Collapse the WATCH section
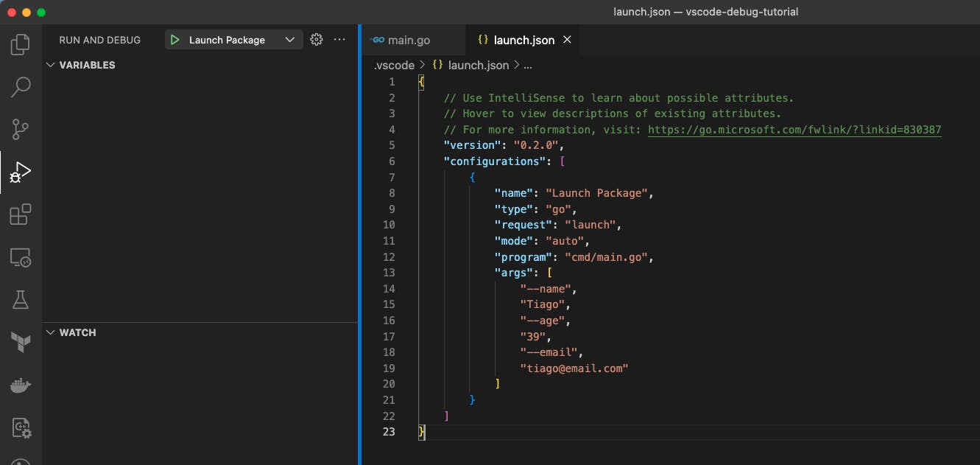This screenshot has height=465, width=980. point(50,332)
